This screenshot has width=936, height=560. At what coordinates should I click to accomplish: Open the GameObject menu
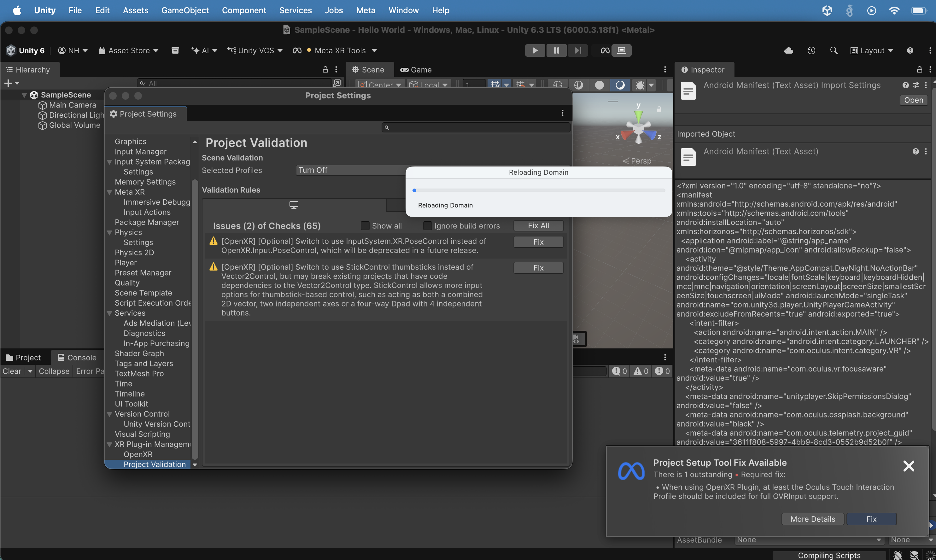(185, 10)
